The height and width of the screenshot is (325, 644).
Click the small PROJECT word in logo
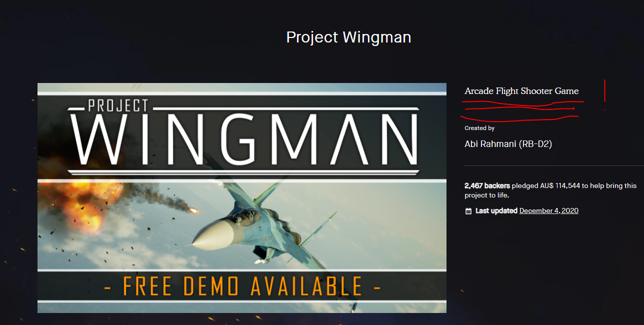click(x=118, y=105)
